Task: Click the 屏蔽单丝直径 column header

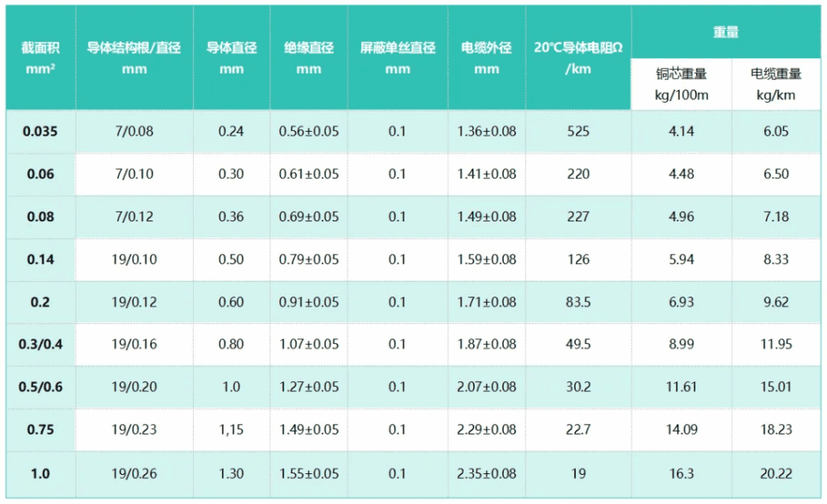Action: click(397, 58)
